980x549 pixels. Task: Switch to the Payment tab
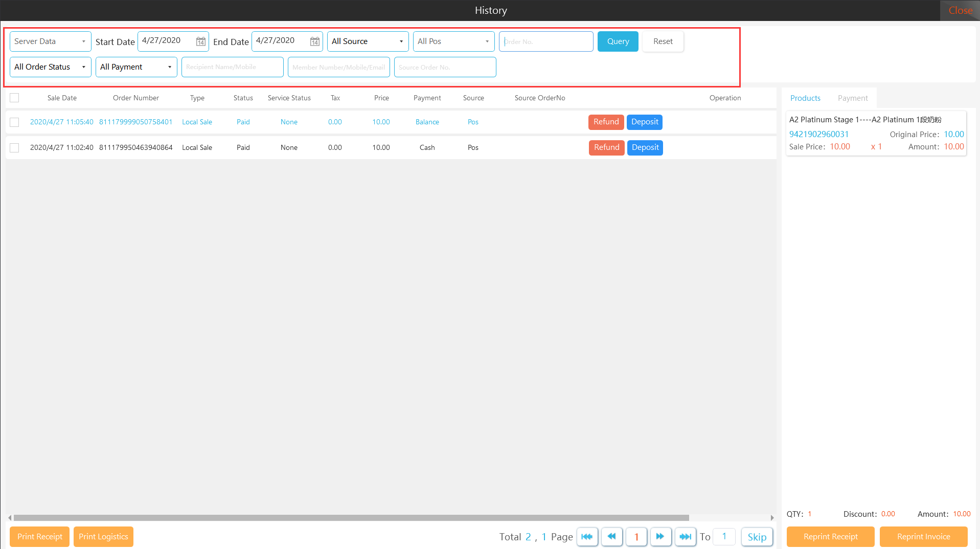[x=852, y=98]
